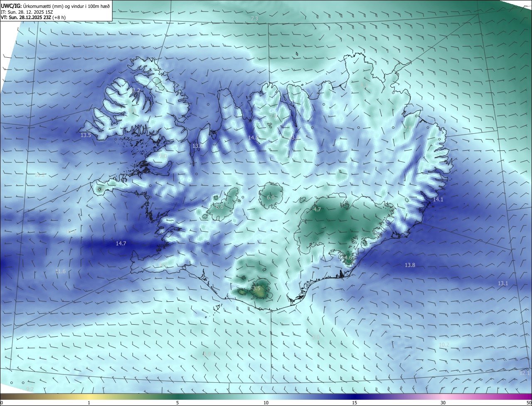Screen dimensions: 532x406
Task: Click the 13.2 value over the Westfjords
Action: pyautogui.click(x=135, y=90)
